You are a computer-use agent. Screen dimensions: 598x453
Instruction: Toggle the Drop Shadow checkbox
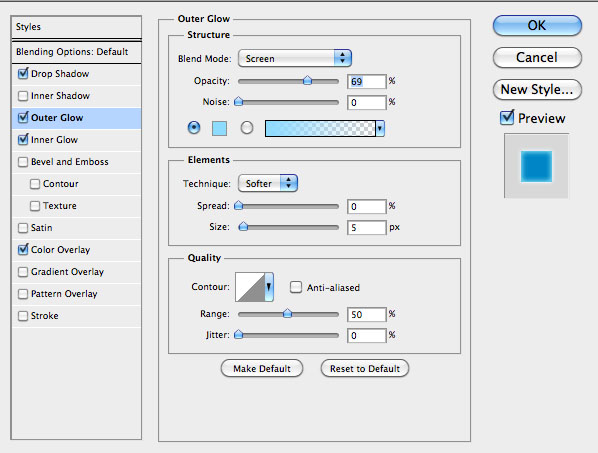tap(23, 74)
